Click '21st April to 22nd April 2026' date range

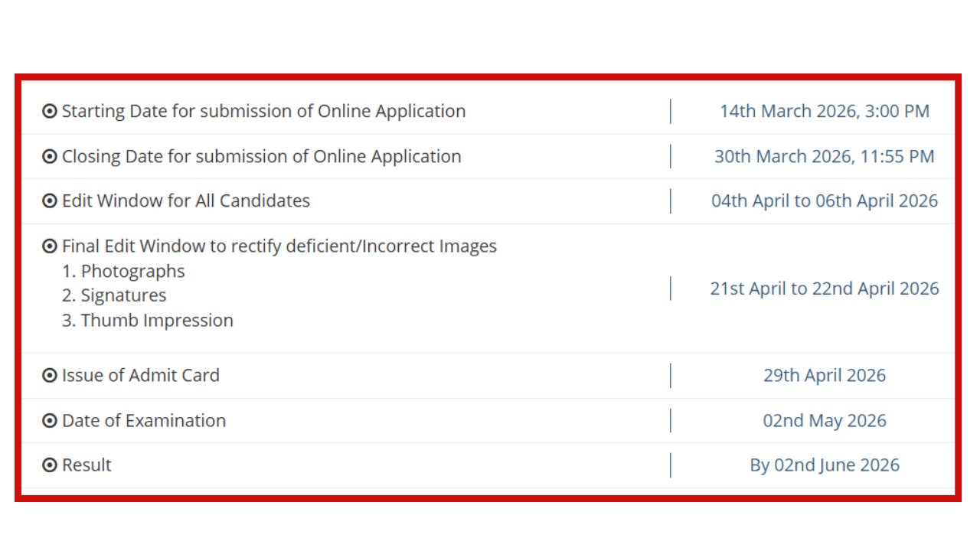824,289
